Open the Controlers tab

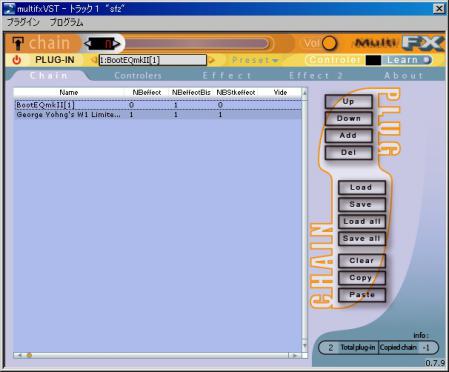(x=138, y=76)
